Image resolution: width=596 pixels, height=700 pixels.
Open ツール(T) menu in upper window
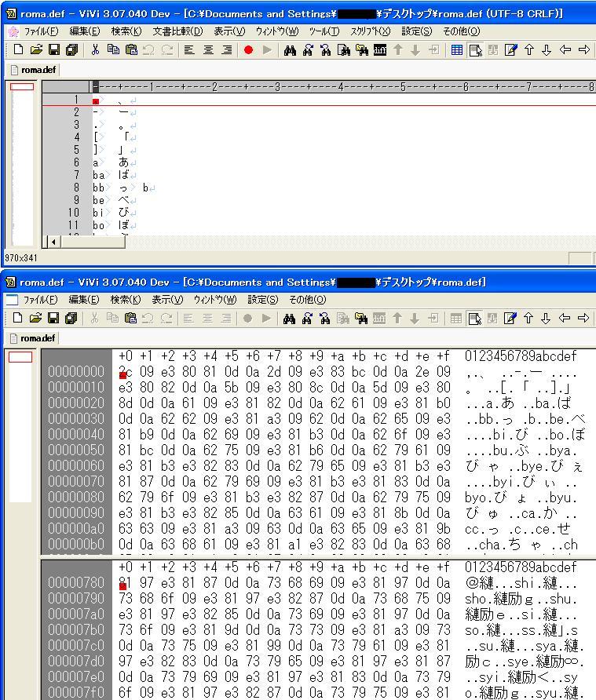pos(324,31)
